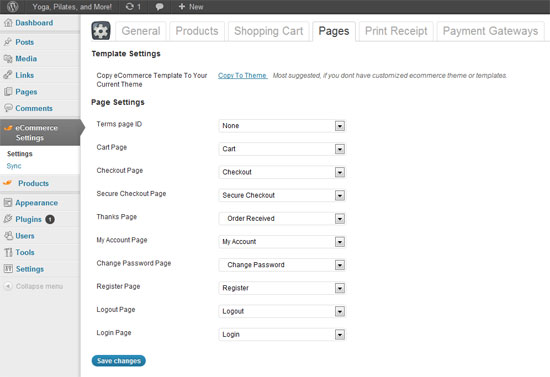Viewport: 550px width, 377px height.
Task: Expand the Login Page dropdown
Action: [282, 334]
